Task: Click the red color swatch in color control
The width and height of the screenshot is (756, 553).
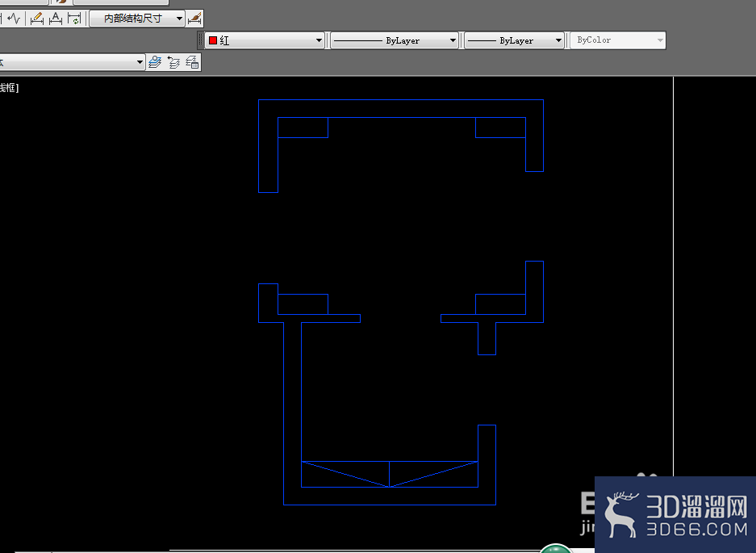Action: click(x=213, y=40)
